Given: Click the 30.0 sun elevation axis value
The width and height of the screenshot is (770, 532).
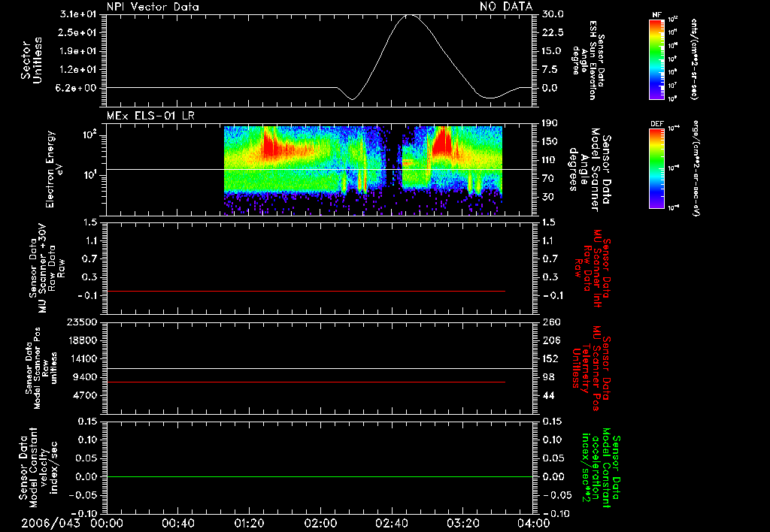Looking at the screenshot, I should pos(553,14).
